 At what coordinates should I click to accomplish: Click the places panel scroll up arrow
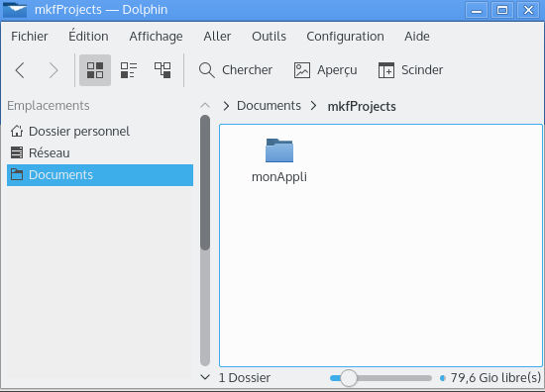[x=205, y=106]
